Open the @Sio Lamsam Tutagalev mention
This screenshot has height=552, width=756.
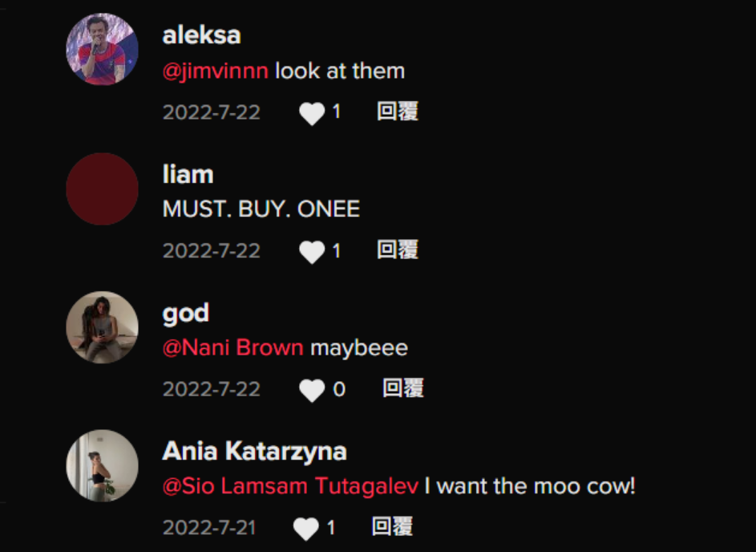(x=290, y=486)
